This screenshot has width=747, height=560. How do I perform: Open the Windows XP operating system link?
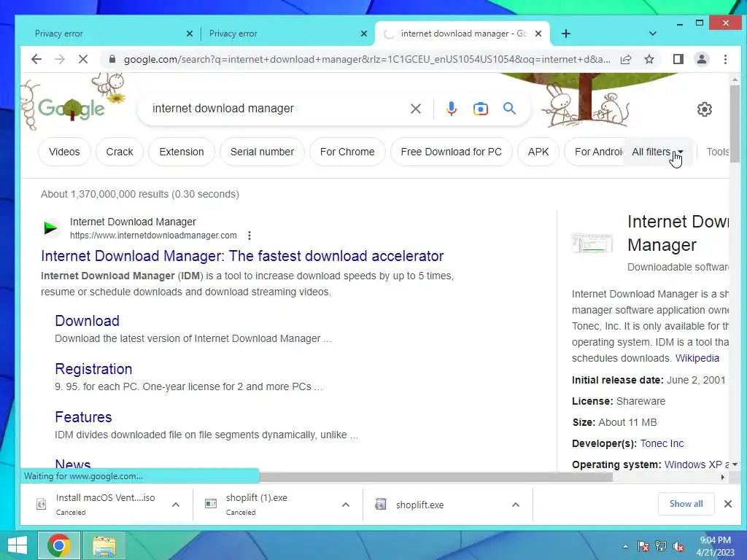(693, 464)
